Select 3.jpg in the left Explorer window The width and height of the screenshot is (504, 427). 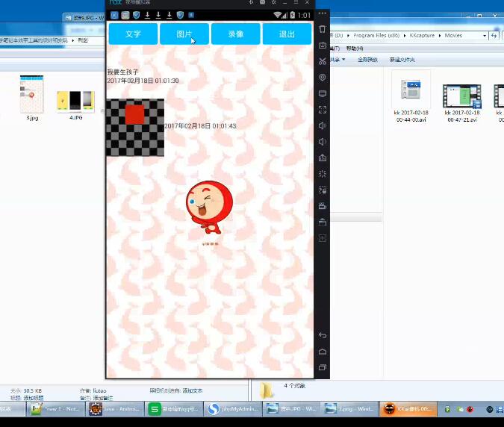[32, 98]
